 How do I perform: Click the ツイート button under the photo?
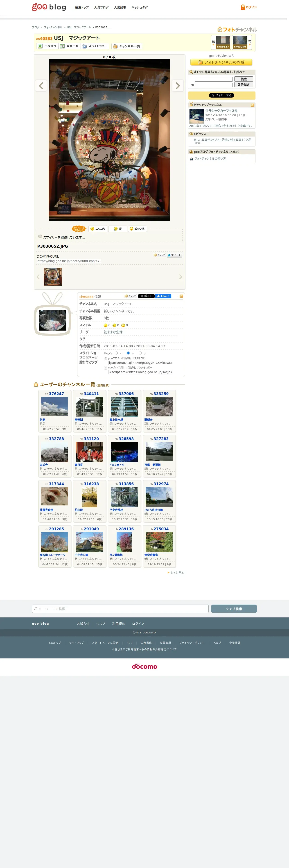pyautogui.click(x=174, y=255)
